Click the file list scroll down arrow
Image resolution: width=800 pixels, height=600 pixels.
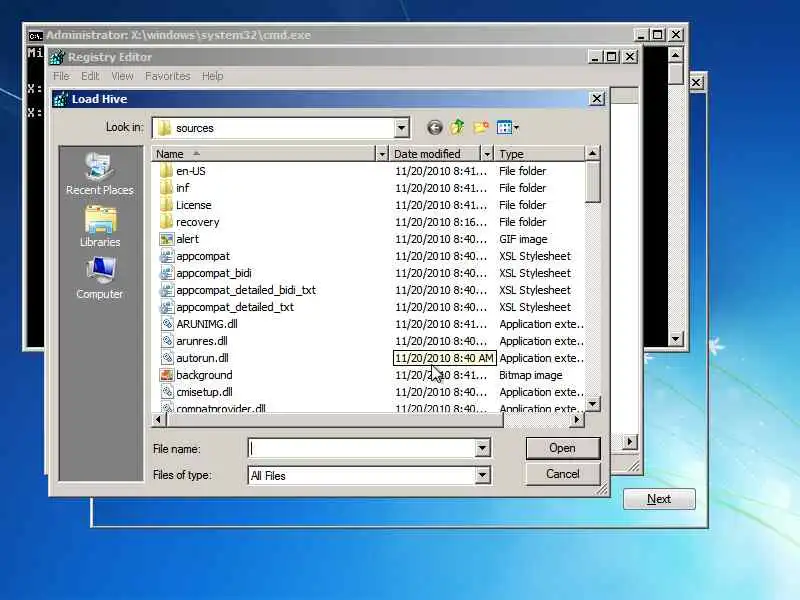(x=592, y=404)
